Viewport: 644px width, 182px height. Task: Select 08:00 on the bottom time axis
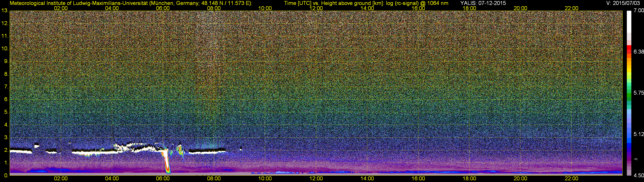214,179
